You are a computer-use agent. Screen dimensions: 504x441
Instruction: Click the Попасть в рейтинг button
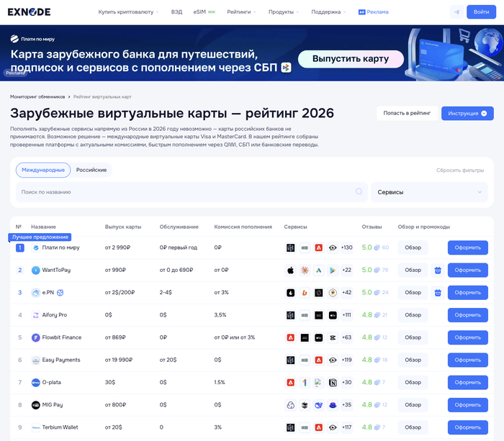[407, 113]
